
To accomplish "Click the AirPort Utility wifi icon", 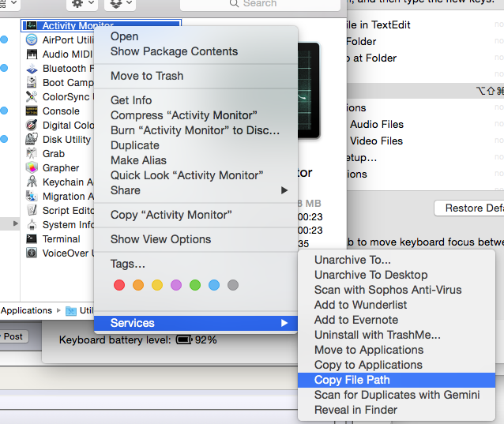I will 32,39.
